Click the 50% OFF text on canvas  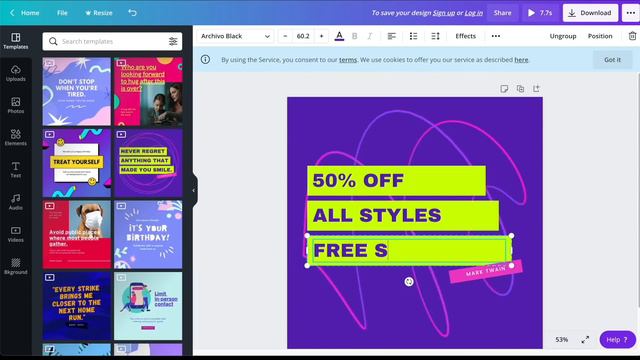[358, 180]
